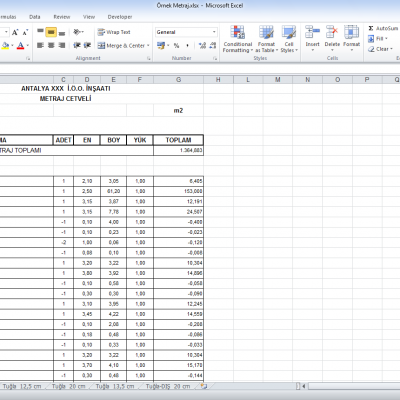Click the Increase Font Size icon
This screenshot has width=400, height=400.
click(15, 32)
